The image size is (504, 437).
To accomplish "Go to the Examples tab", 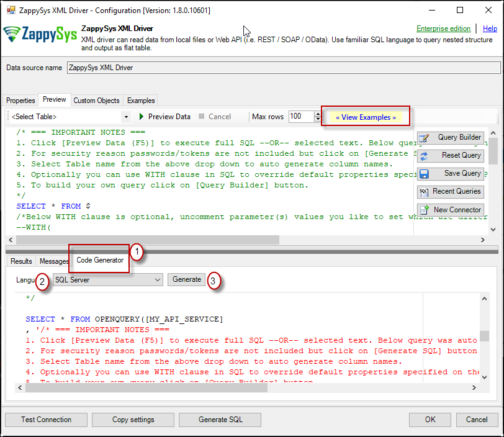I will (141, 101).
